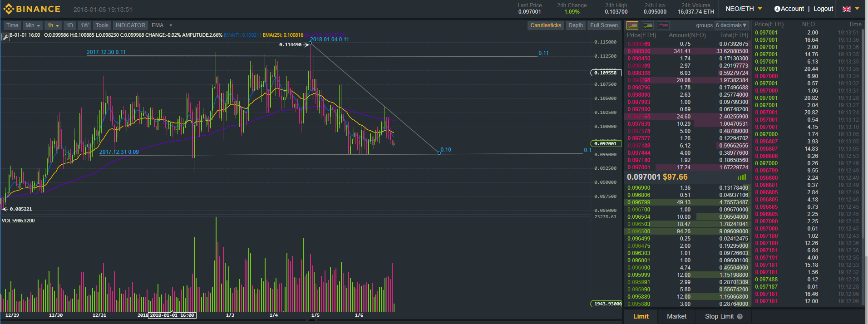Select buy order at price 0.096799
The width and height of the screenshot is (868, 324).
point(687,202)
